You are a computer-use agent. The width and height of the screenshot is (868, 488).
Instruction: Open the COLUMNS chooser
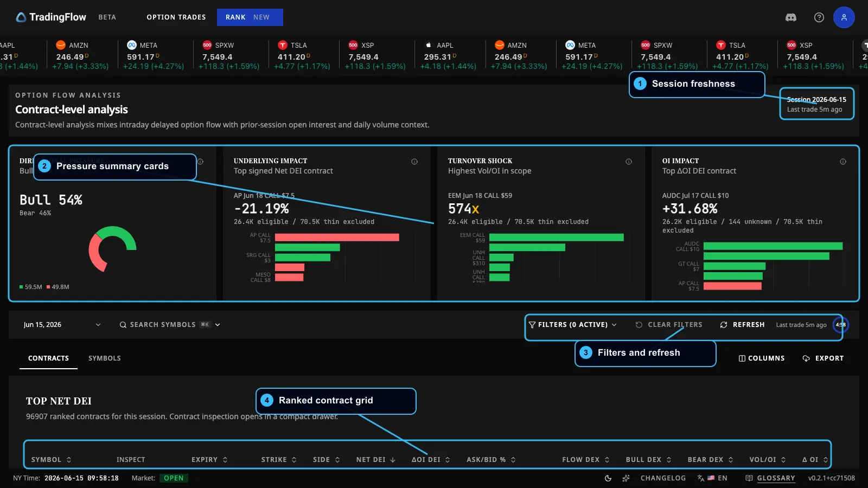click(762, 358)
